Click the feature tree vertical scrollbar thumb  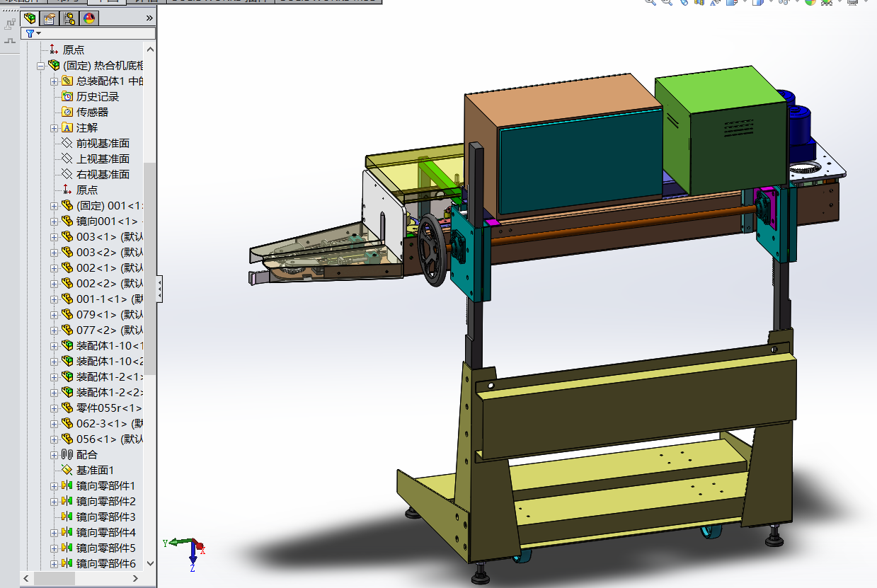[149, 267]
